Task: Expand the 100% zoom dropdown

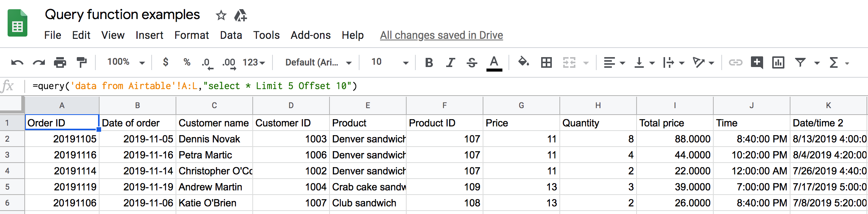Action: click(x=126, y=62)
